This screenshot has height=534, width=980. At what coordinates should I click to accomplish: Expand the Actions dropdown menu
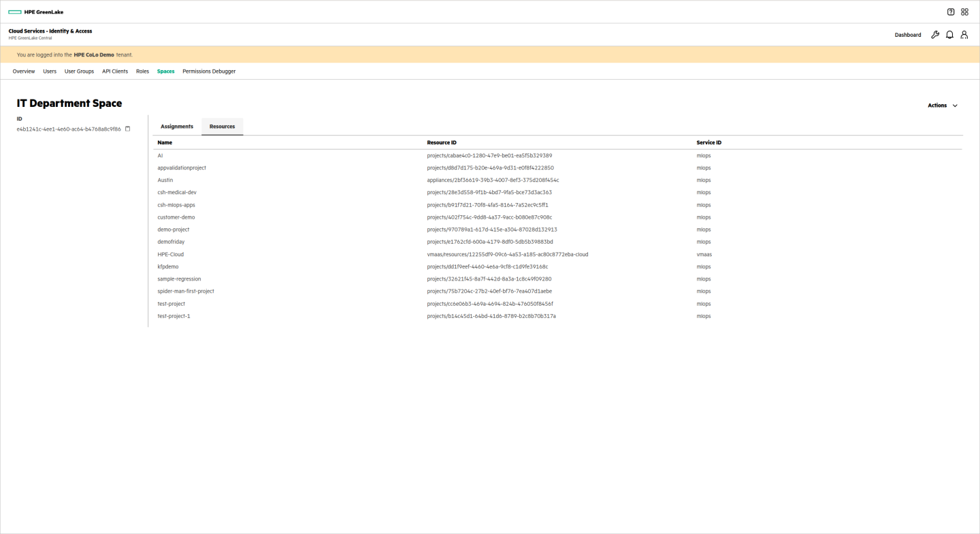click(x=943, y=106)
